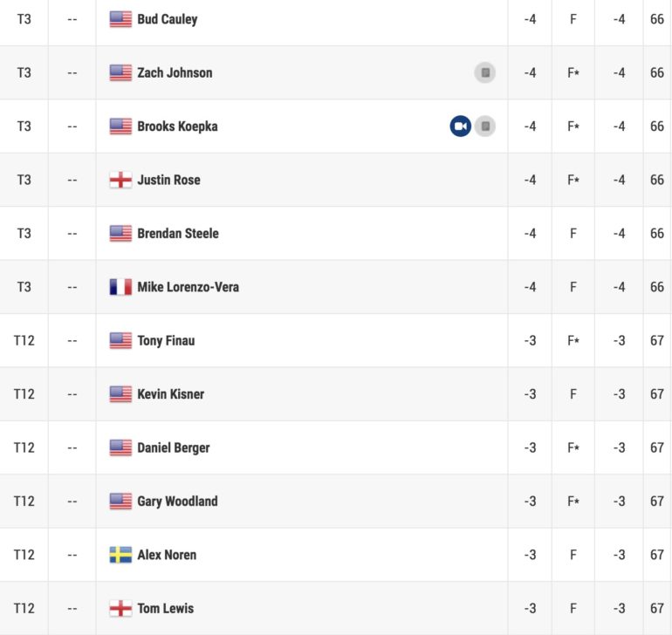The width and height of the screenshot is (672, 635).
Task: Open Brooks Koepka's video highlights icon
Action: [x=460, y=126]
